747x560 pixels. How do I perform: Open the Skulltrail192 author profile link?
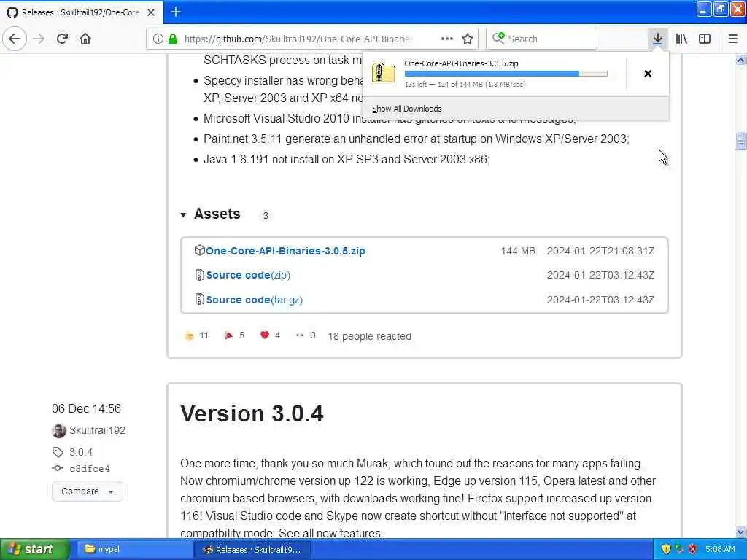click(x=97, y=430)
